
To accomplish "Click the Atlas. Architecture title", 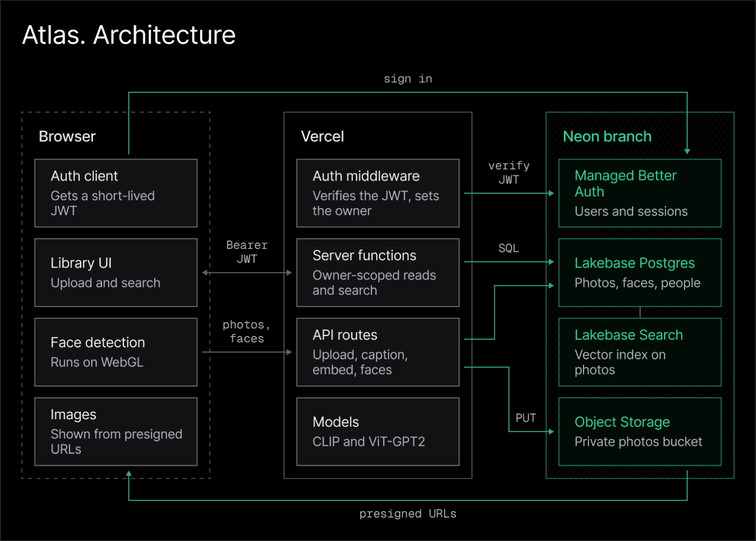I will point(129,35).
